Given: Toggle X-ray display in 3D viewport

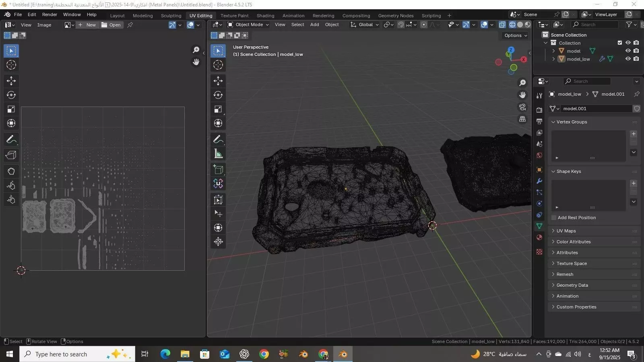Looking at the screenshot, I should tap(502, 25).
